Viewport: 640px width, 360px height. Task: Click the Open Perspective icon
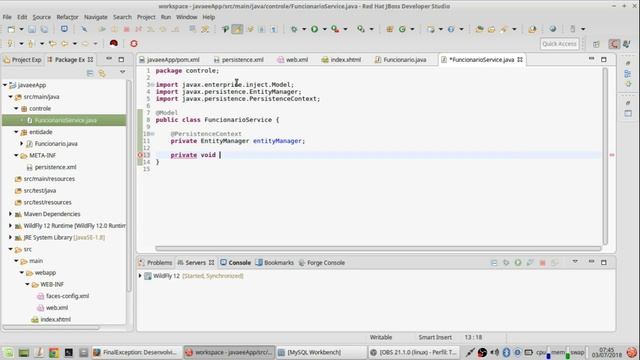(596, 44)
